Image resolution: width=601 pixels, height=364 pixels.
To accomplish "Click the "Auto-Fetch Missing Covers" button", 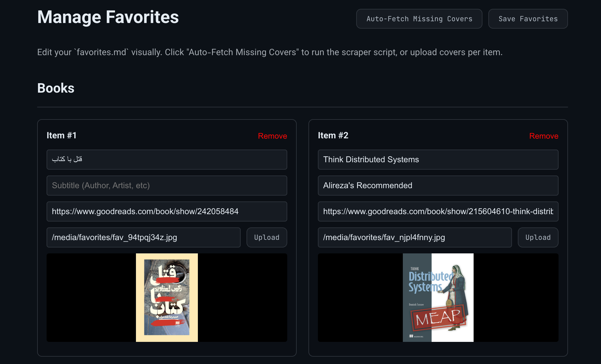I will point(419,19).
